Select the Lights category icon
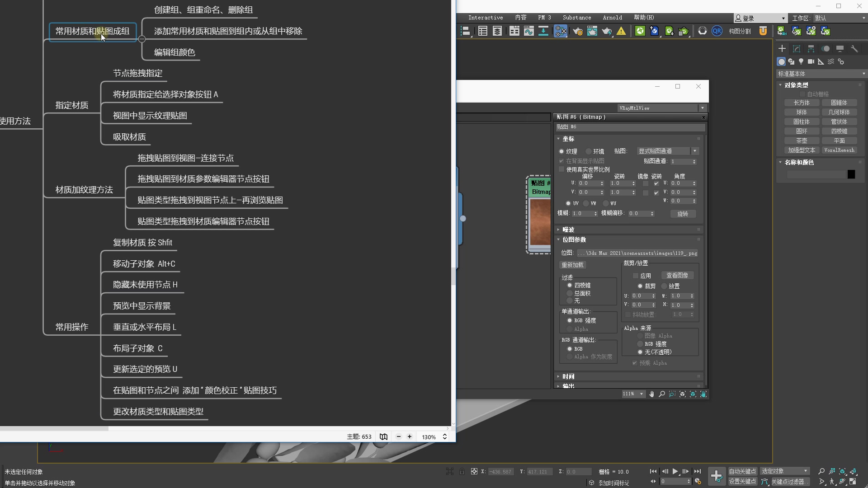The image size is (868, 488). pos(801,61)
